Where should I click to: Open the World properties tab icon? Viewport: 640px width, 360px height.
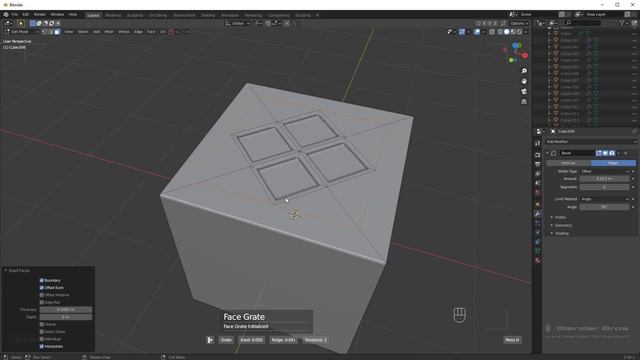point(538,192)
